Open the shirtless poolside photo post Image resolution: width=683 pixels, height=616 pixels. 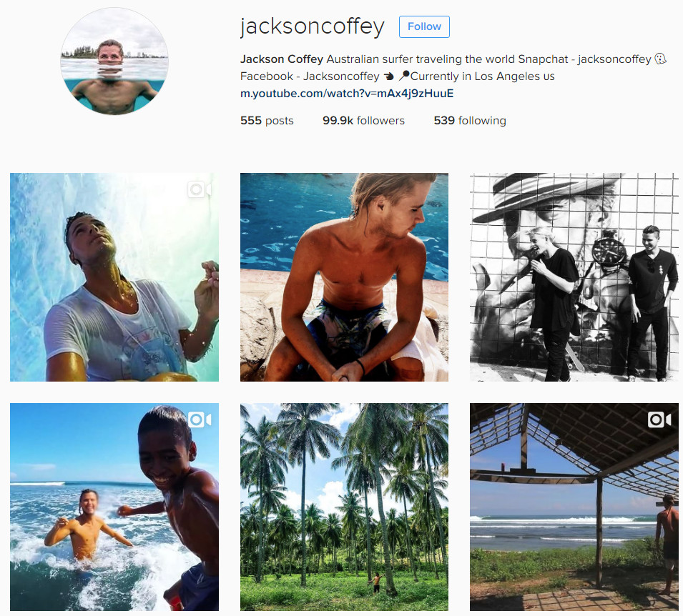tap(344, 277)
